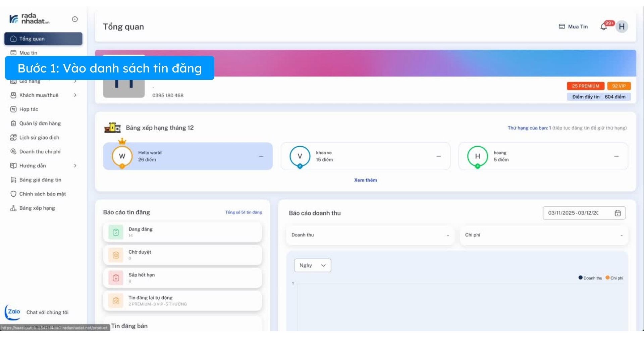Click the Đang đăng green status icon
Image resolution: width=644 pixels, height=350 pixels.
[x=116, y=232]
